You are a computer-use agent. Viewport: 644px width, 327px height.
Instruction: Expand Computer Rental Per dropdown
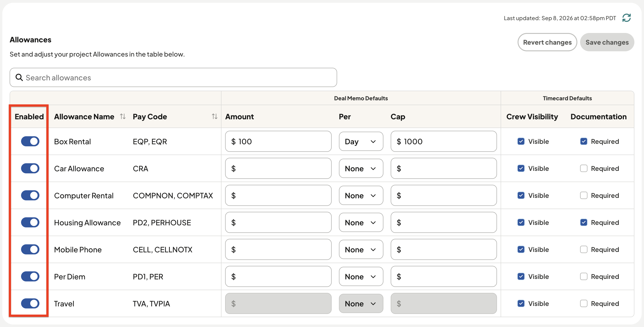(361, 195)
